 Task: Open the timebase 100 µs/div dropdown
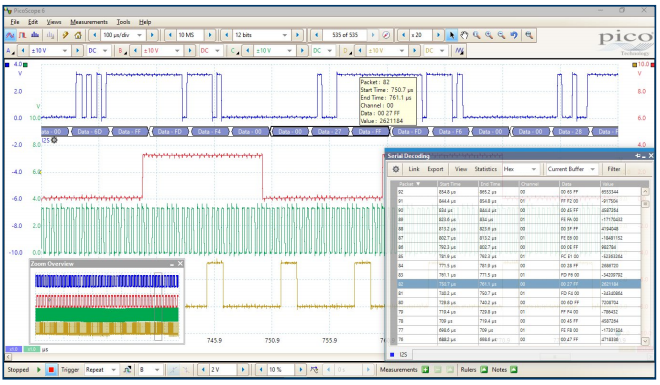tap(139, 35)
